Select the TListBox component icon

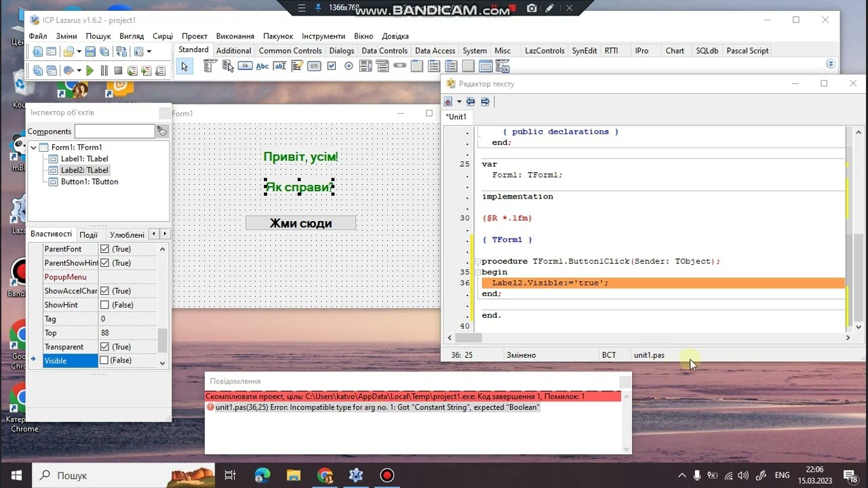point(366,66)
